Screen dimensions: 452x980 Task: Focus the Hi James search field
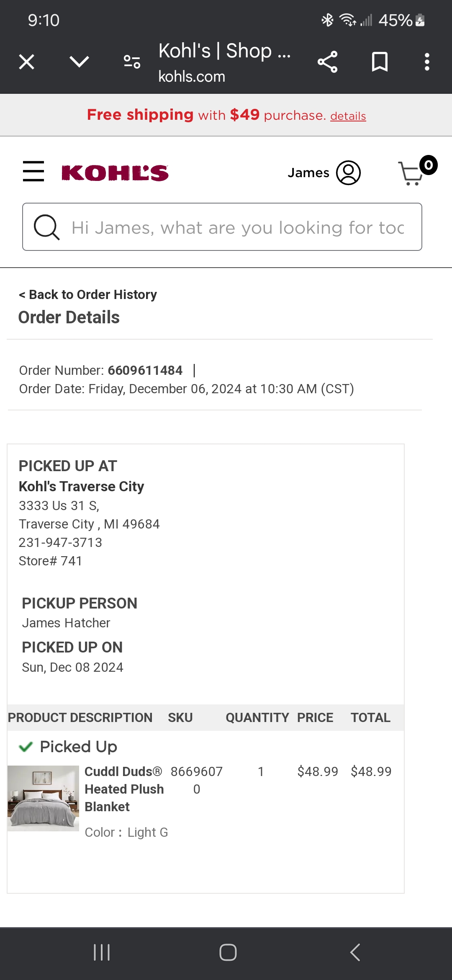[222, 227]
